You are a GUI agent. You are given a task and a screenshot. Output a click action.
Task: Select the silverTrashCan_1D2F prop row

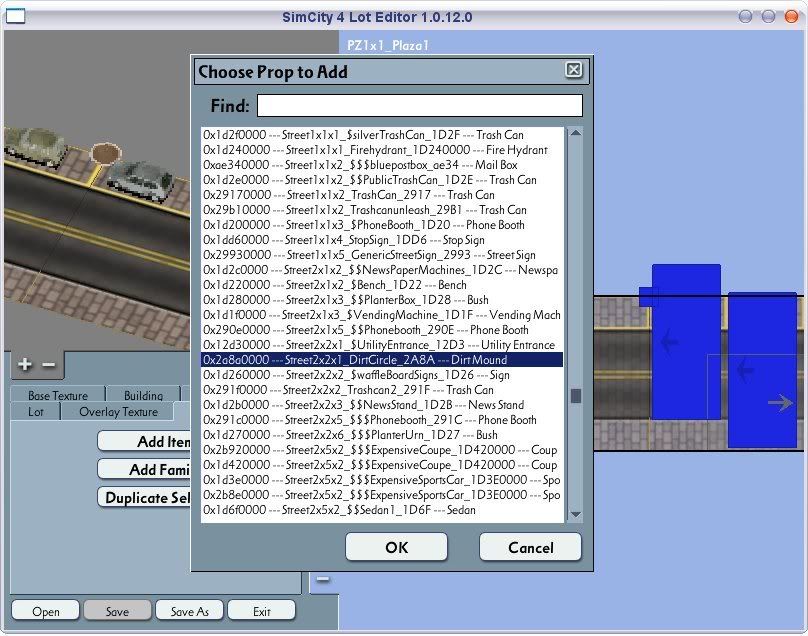[x=382, y=135]
